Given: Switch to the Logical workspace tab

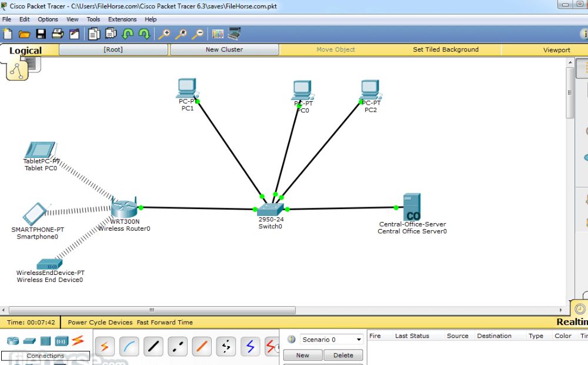Looking at the screenshot, I should tap(25, 50).
